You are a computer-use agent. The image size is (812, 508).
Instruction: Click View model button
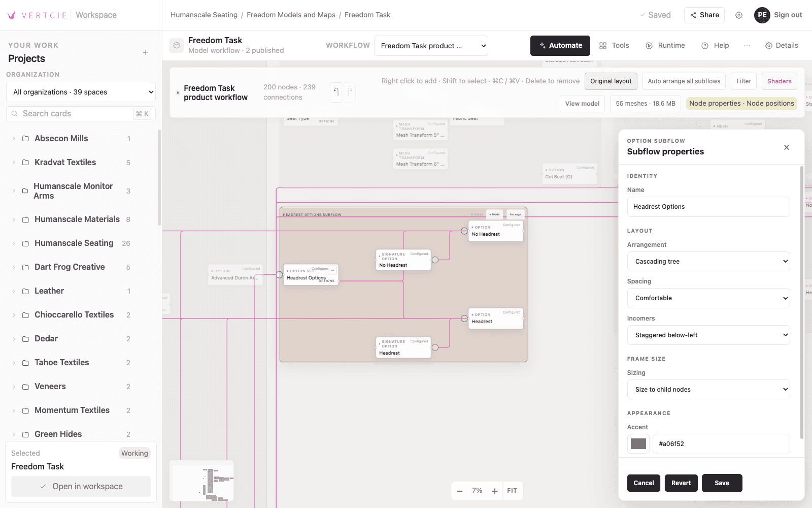[582, 104]
